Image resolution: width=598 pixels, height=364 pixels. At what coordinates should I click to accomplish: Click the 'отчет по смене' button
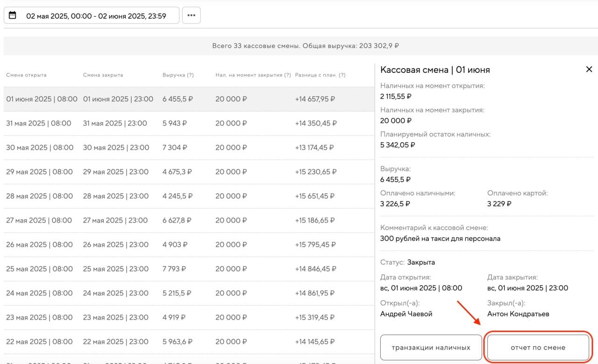click(538, 347)
